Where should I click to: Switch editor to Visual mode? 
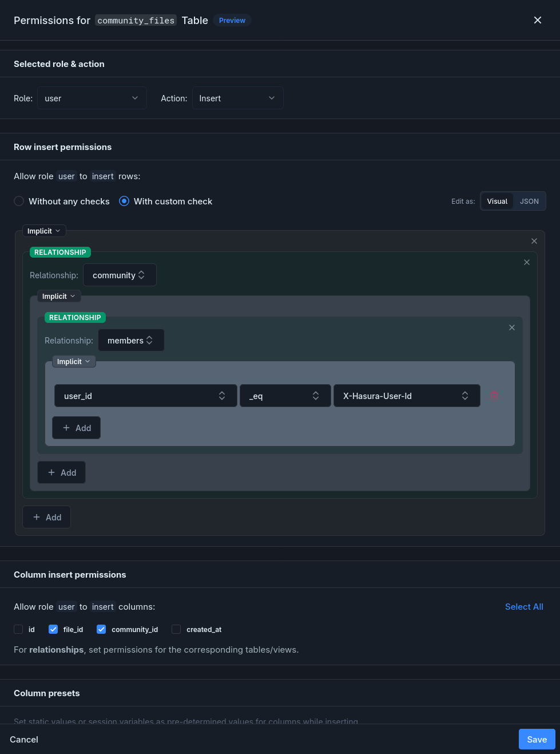(497, 201)
